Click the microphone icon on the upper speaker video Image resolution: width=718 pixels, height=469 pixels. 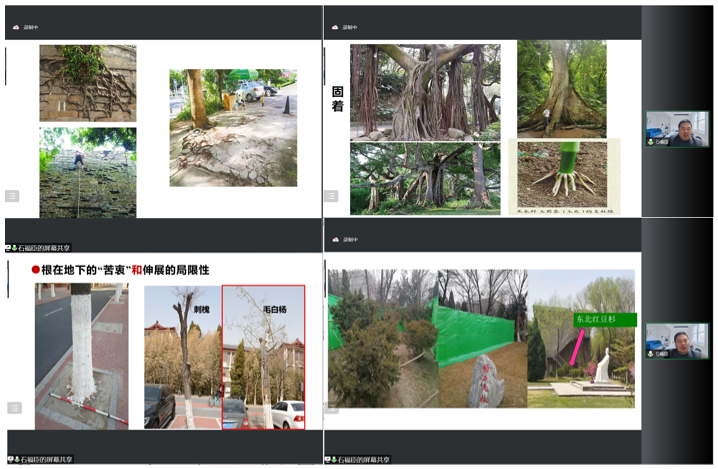point(651,142)
